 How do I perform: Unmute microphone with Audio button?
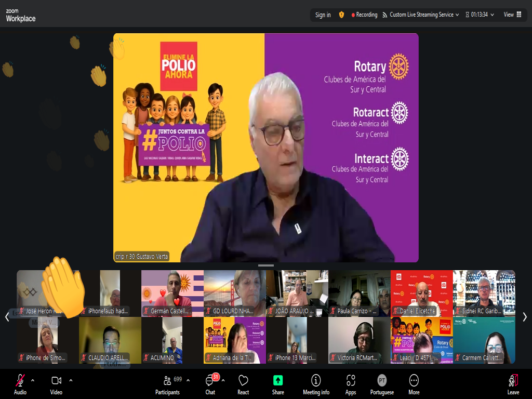[20, 380]
